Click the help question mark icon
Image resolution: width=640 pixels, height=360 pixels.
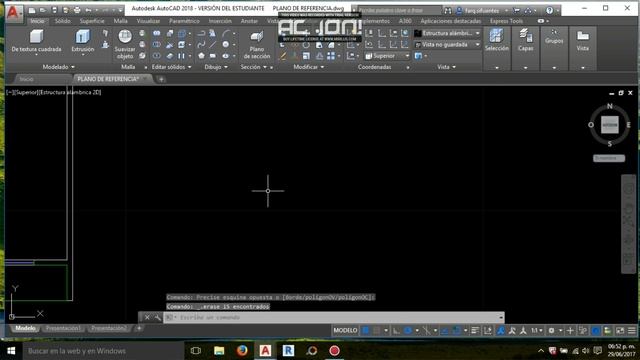[x=549, y=10]
